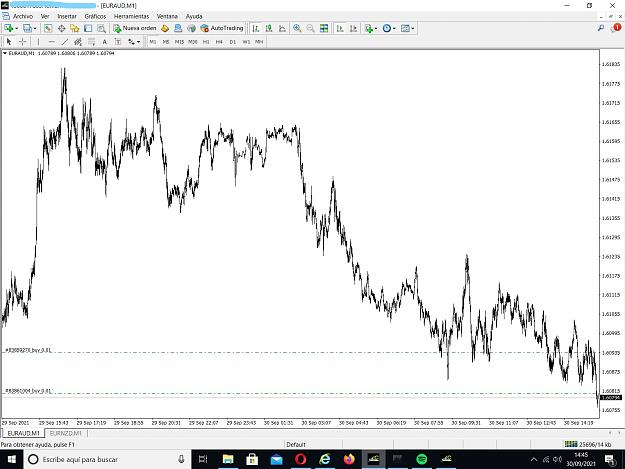Click the computer icon after MetaEditor
This screenshot has width=625, height=469.
178,28
